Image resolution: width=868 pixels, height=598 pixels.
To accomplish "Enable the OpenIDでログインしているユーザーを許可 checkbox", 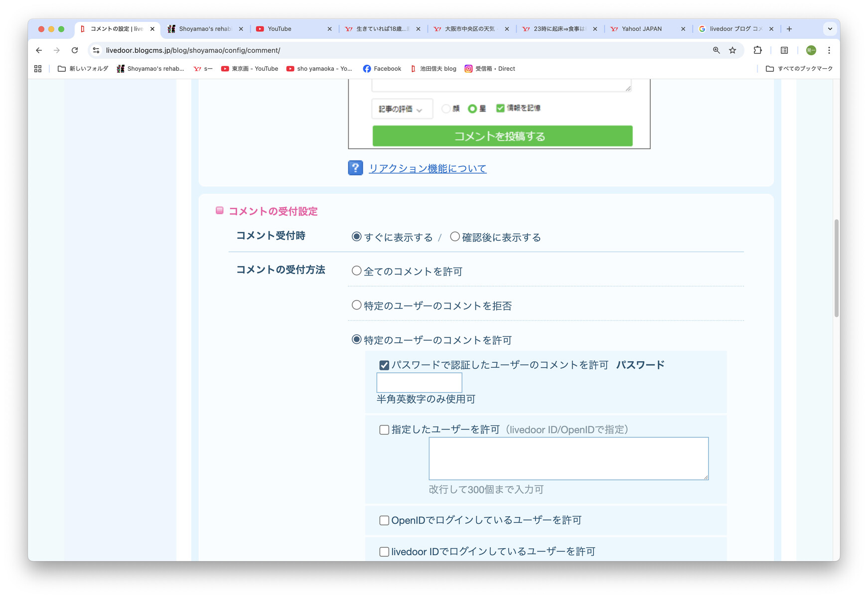I will 384,520.
